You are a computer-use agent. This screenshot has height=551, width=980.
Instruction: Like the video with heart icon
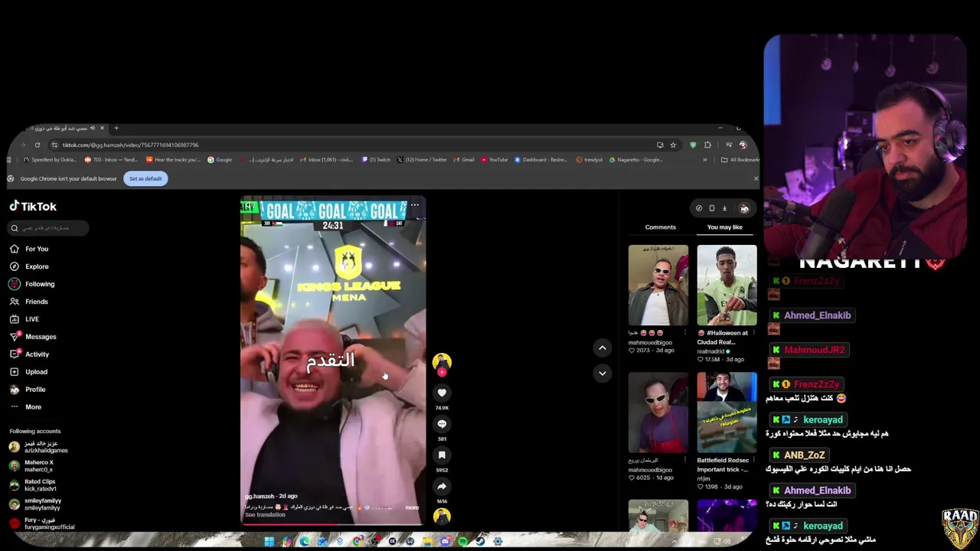[x=442, y=393]
